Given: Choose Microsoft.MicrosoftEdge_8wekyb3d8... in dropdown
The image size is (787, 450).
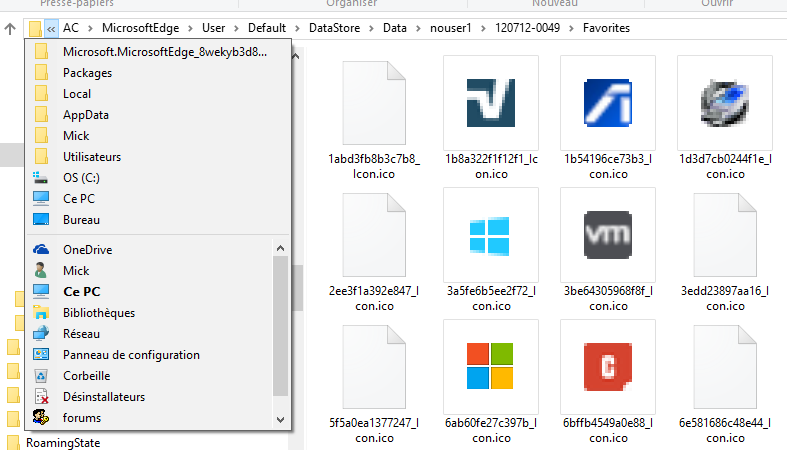Looking at the screenshot, I should [158, 52].
